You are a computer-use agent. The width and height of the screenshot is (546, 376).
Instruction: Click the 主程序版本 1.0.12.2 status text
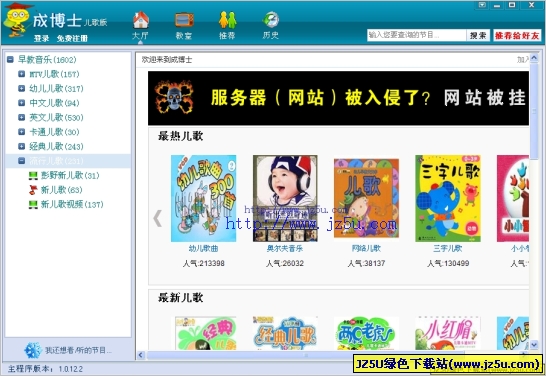click(x=45, y=369)
